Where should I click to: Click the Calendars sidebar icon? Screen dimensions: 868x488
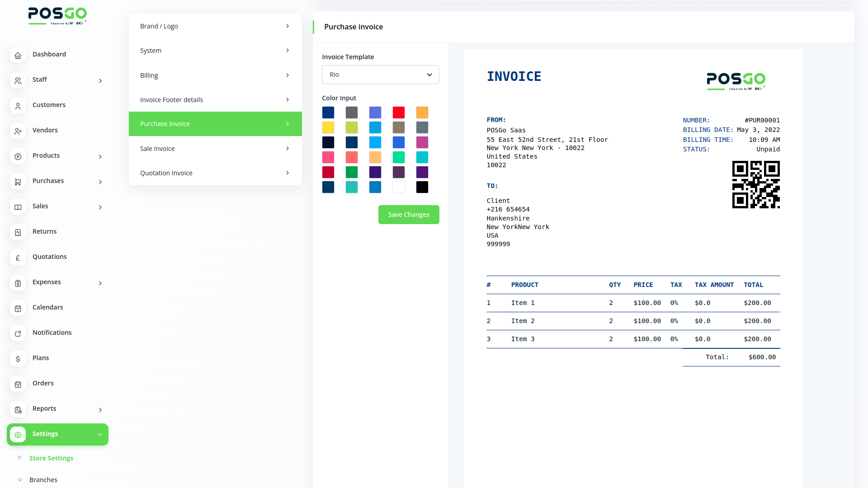18,308
